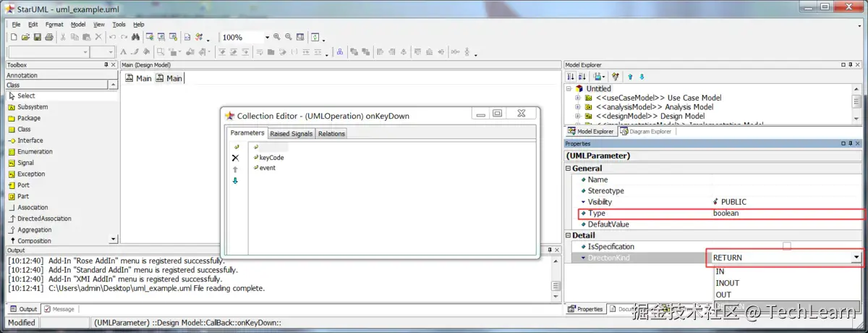Switch to the Raised Signals tab

pyautogui.click(x=292, y=134)
